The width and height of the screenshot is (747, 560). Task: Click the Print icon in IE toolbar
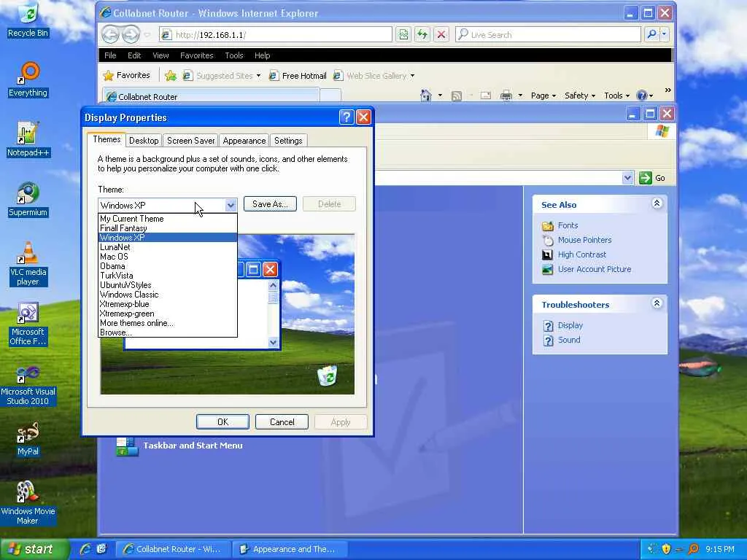coord(506,96)
